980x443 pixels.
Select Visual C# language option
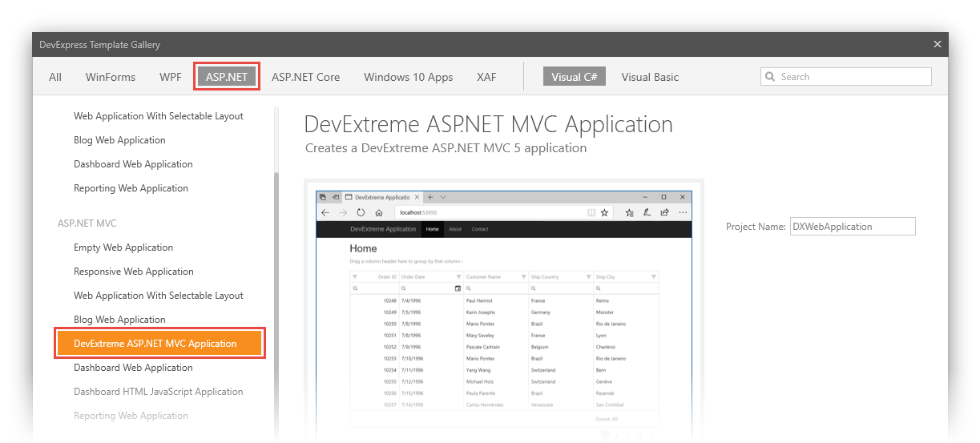(x=574, y=78)
